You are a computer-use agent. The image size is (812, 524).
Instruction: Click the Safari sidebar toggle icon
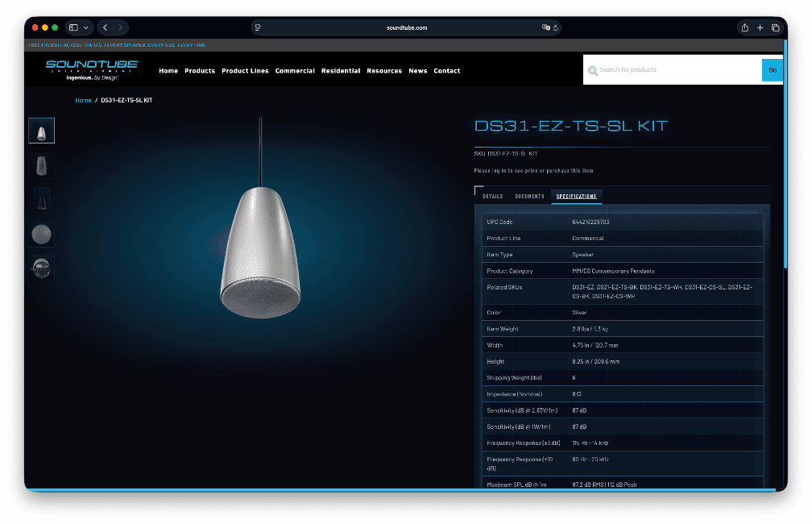[73, 27]
